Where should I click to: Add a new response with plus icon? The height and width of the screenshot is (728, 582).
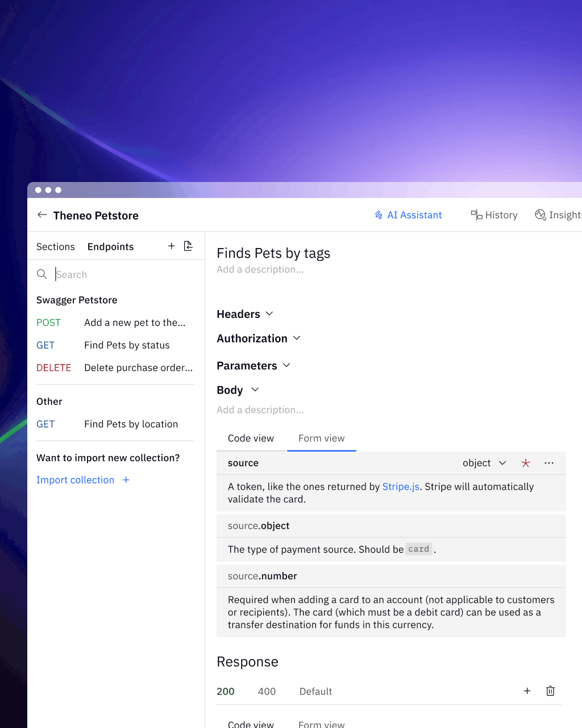coord(527,691)
